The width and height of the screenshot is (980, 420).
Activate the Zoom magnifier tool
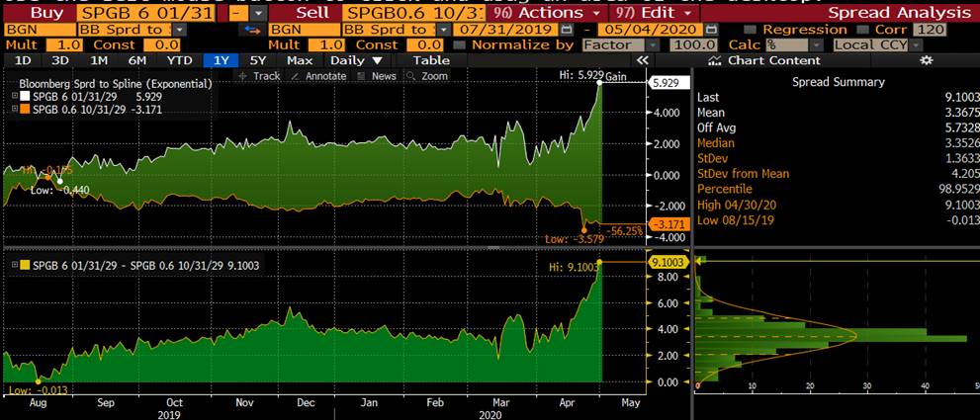427,76
